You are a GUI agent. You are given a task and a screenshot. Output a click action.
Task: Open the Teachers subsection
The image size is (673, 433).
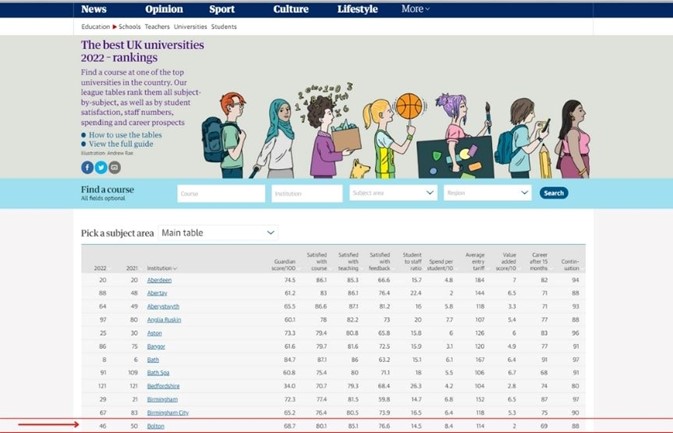coord(157,27)
